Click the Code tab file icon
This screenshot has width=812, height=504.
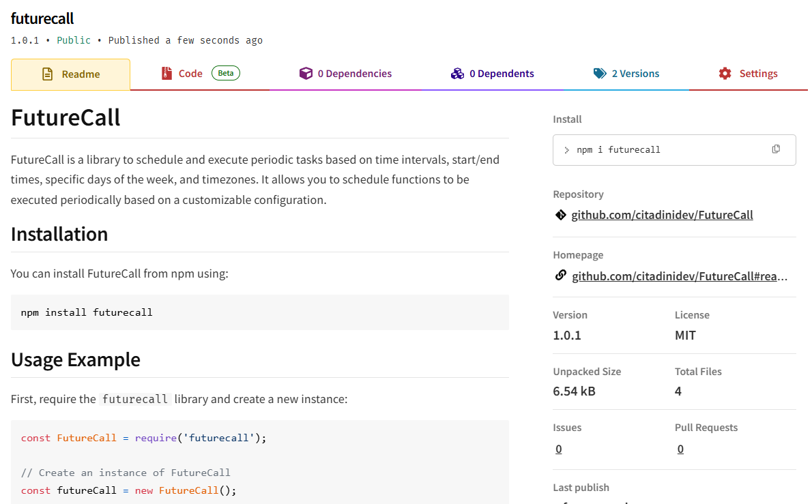point(166,74)
